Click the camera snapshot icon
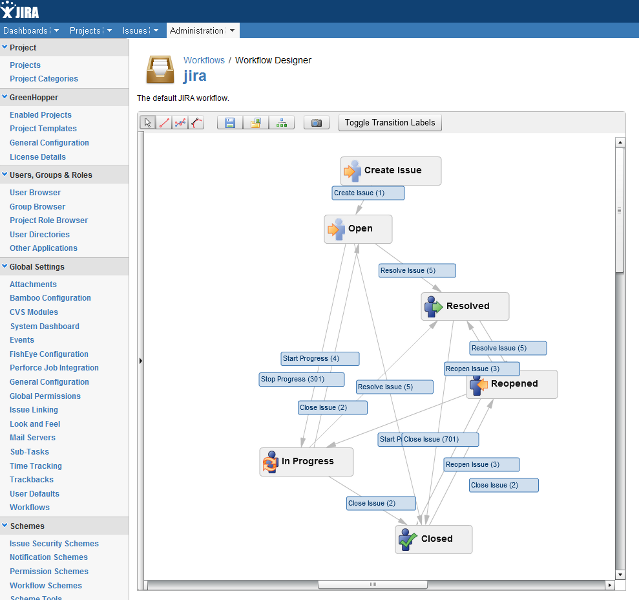The width and height of the screenshot is (639, 600). (316, 123)
